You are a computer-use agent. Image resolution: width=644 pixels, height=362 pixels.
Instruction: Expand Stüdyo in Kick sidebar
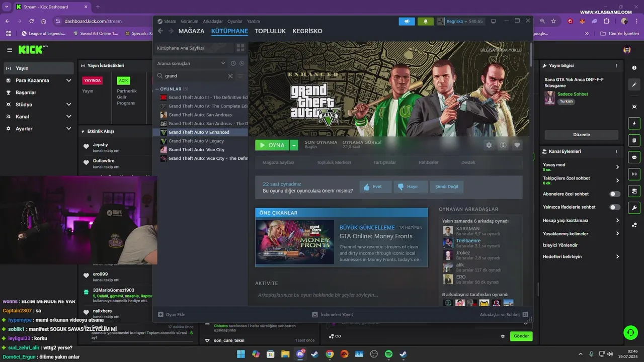[68, 105]
